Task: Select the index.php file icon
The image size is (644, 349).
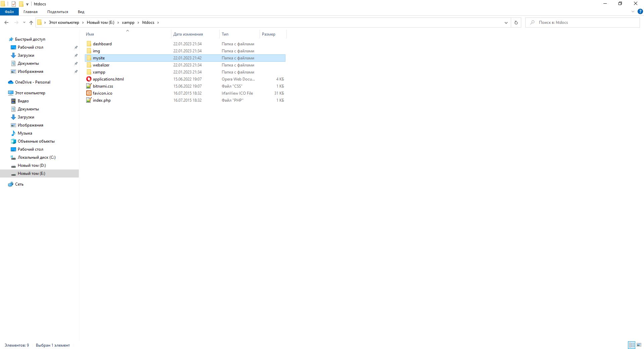Action: click(89, 100)
